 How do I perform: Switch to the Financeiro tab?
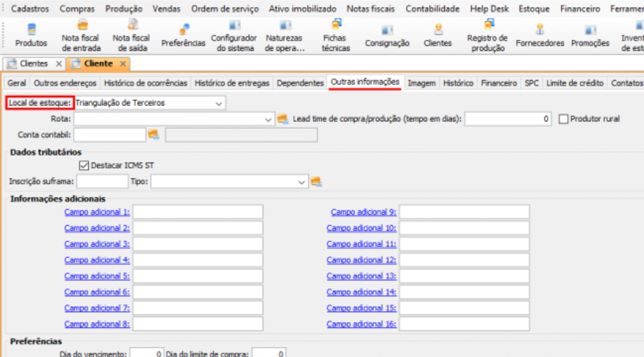tap(499, 83)
